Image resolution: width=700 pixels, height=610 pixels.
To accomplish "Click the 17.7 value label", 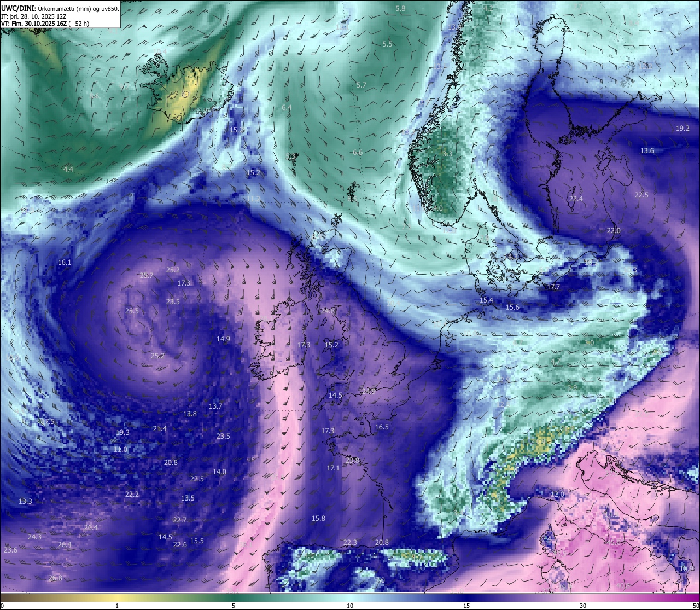I will tap(553, 287).
